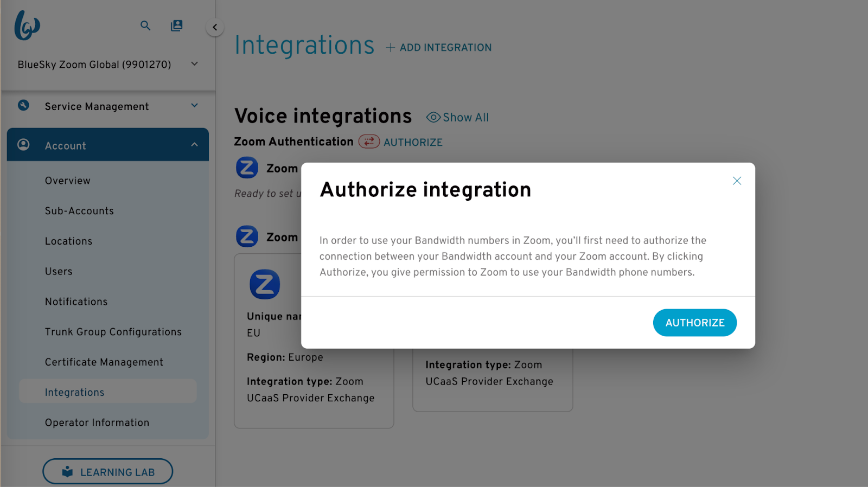Open search with the magnifier icon
Image resolution: width=868 pixels, height=487 pixels.
(x=145, y=25)
